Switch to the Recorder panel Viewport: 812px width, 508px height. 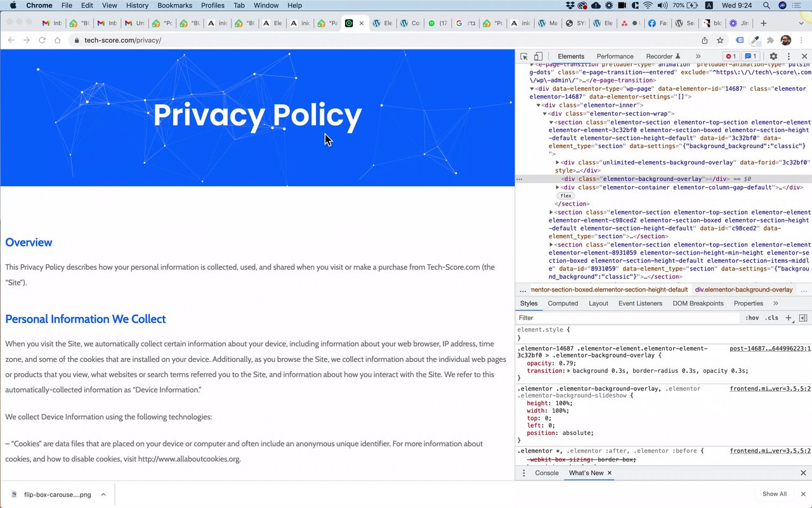[x=663, y=57]
